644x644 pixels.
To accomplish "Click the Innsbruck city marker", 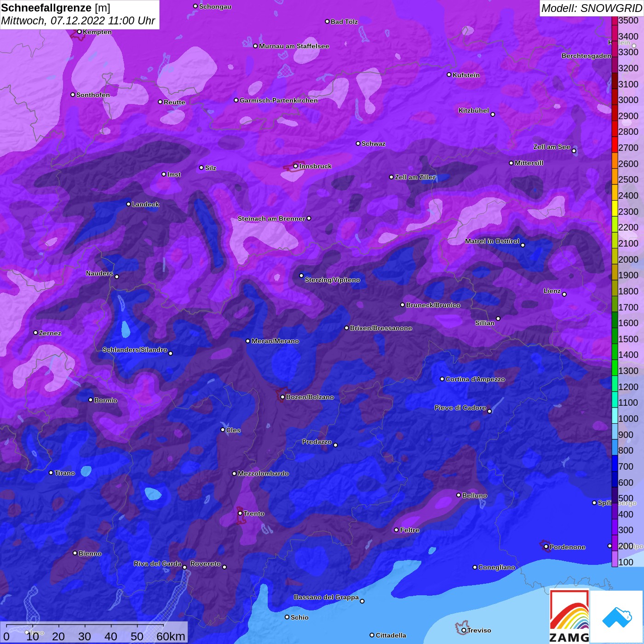I will tap(296, 166).
